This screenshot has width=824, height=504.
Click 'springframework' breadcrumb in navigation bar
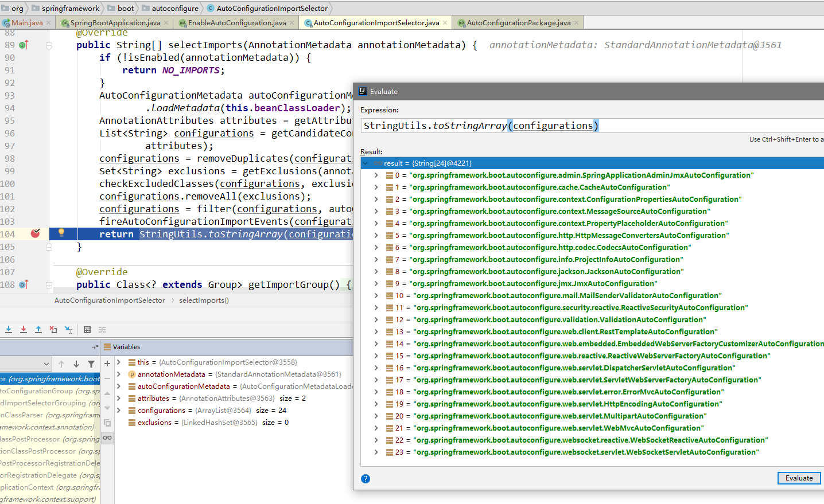[x=65, y=8]
